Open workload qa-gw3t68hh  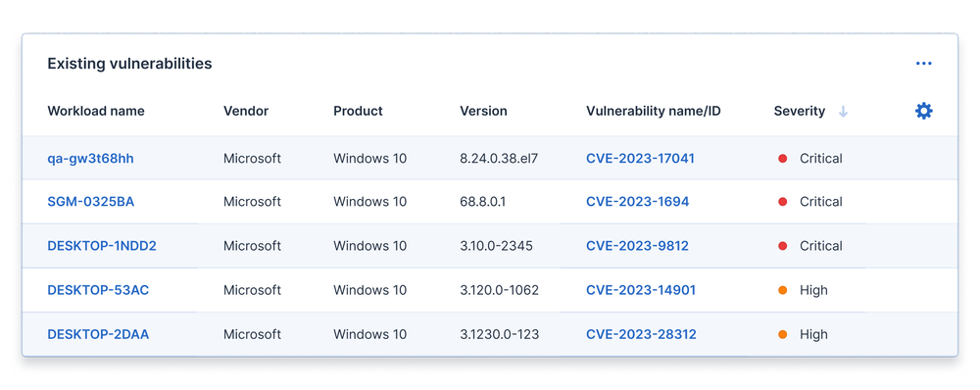click(90, 159)
